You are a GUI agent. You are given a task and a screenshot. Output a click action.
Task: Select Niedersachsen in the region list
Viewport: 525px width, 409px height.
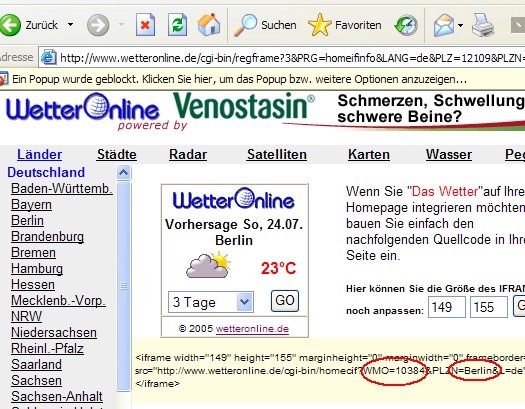pos(54,333)
